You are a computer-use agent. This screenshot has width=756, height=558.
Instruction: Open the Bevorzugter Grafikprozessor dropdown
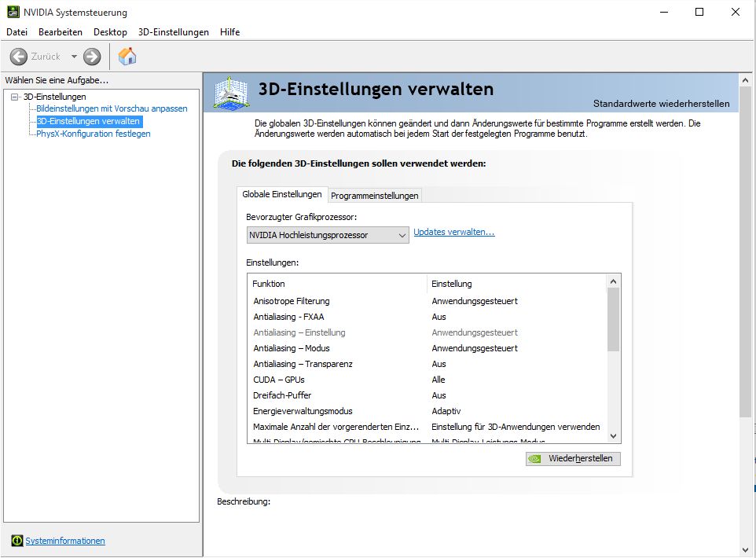pyautogui.click(x=327, y=235)
